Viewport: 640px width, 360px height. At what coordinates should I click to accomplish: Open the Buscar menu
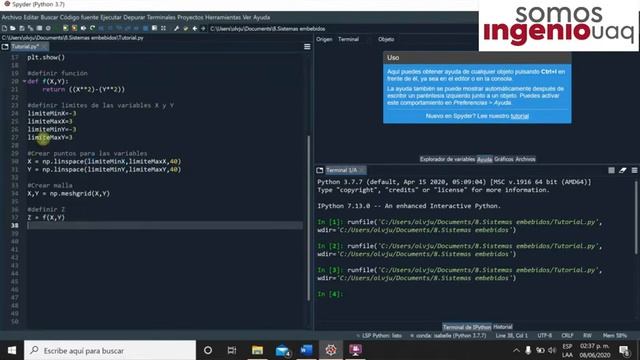coord(49,18)
